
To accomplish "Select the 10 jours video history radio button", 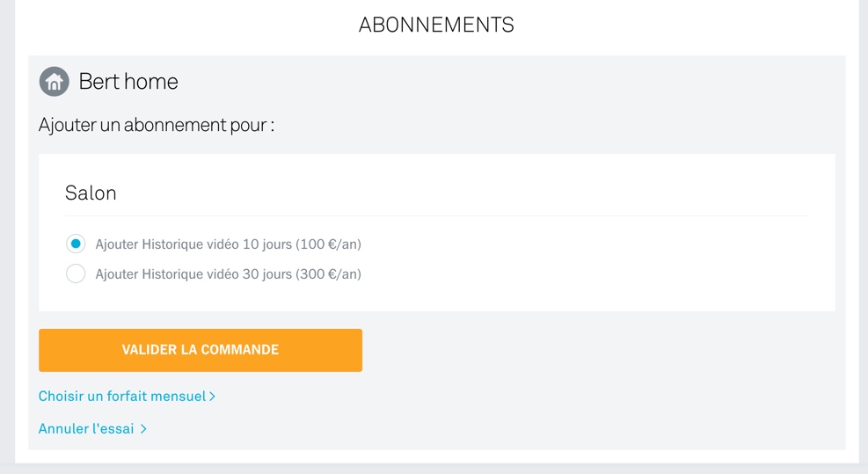I will pos(76,244).
